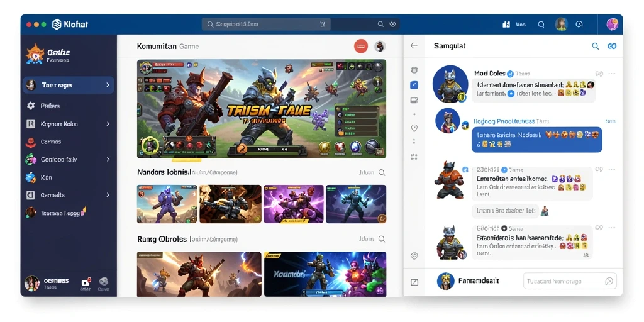Viewport: 644px width, 322px height.
Task: Select the Cormes sidebar item
Action: [68, 142]
